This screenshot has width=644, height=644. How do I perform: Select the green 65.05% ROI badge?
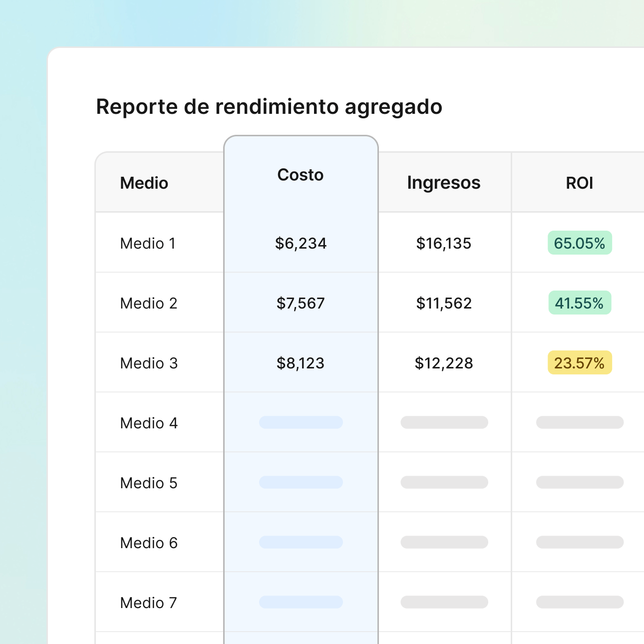point(579,243)
